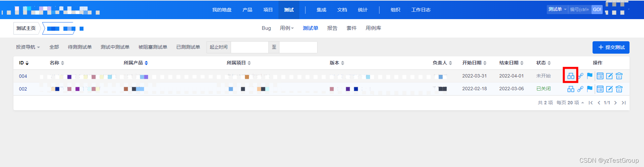644x167 pixels.
Task: Edit test task 002 with the pencil icon
Action: point(609,89)
